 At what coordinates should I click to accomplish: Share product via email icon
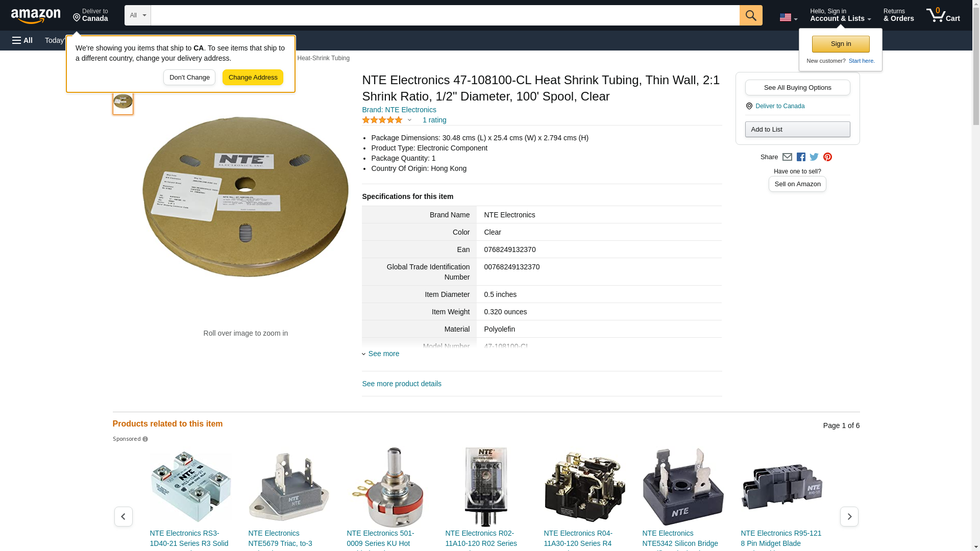(x=787, y=157)
